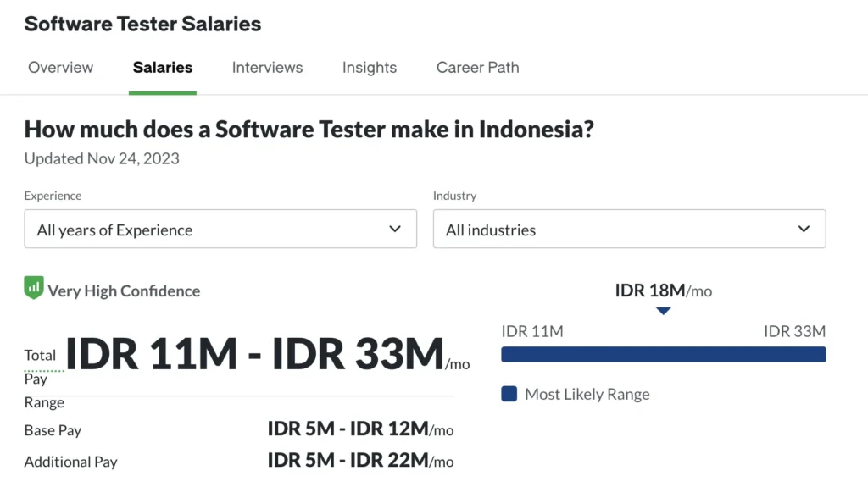Screen dimensions: 868x487
Task: Open the All years of Experience dropdown
Action: coord(220,229)
